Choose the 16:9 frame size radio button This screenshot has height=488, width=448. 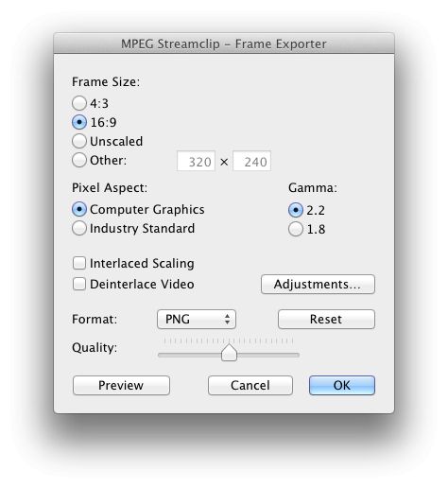coord(79,122)
